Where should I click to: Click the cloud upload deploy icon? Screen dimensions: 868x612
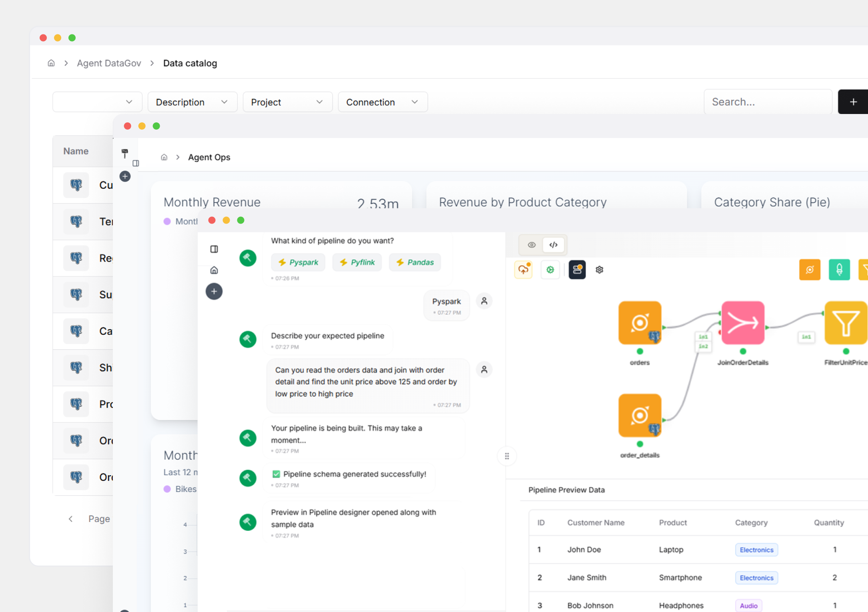tap(523, 270)
